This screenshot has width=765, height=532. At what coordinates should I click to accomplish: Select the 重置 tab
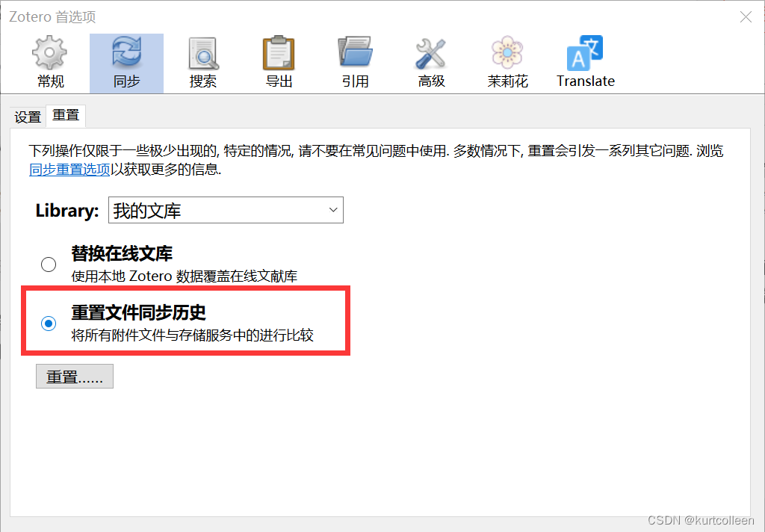[x=65, y=116]
